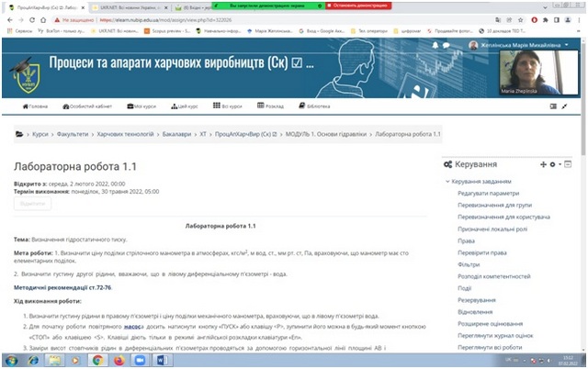Open Scopus preview bookmark
The width and height of the screenshot is (588, 369).
point(167,31)
